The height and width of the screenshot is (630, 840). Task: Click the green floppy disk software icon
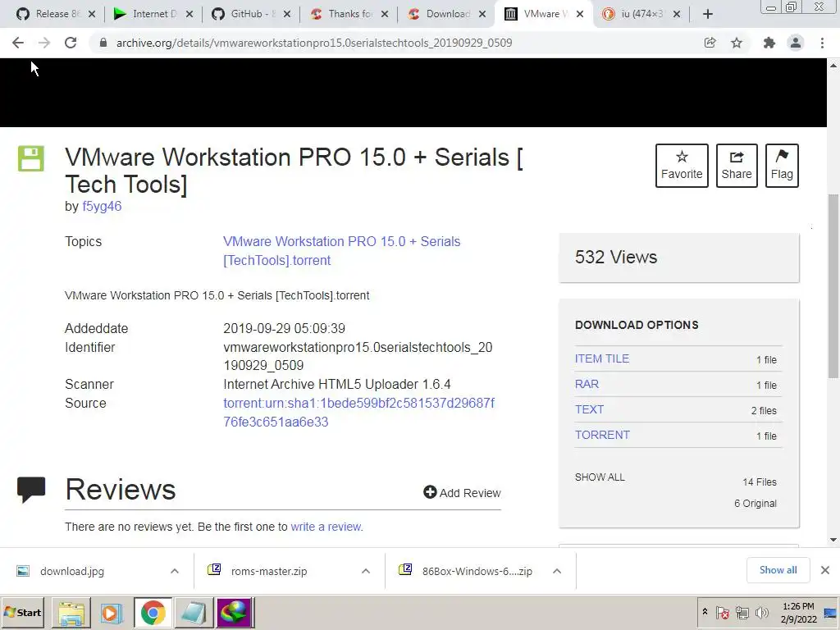[x=31, y=158]
